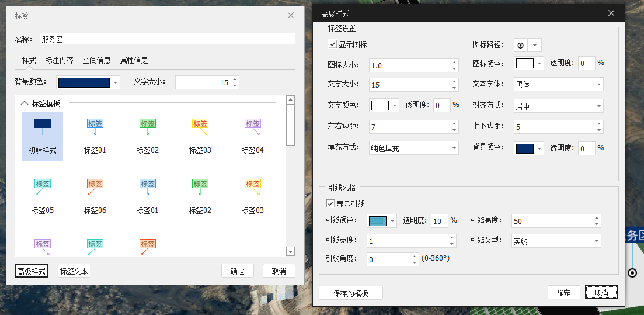Image resolution: width=644 pixels, height=315 pixels.
Task: Uncheck the 显示图标 checkbox
Action: [x=333, y=44]
